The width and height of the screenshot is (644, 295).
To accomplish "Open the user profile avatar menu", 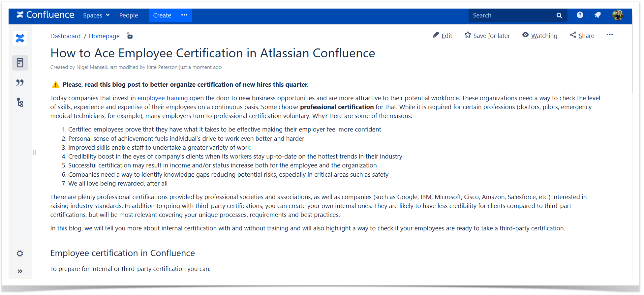I will pos(618,15).
